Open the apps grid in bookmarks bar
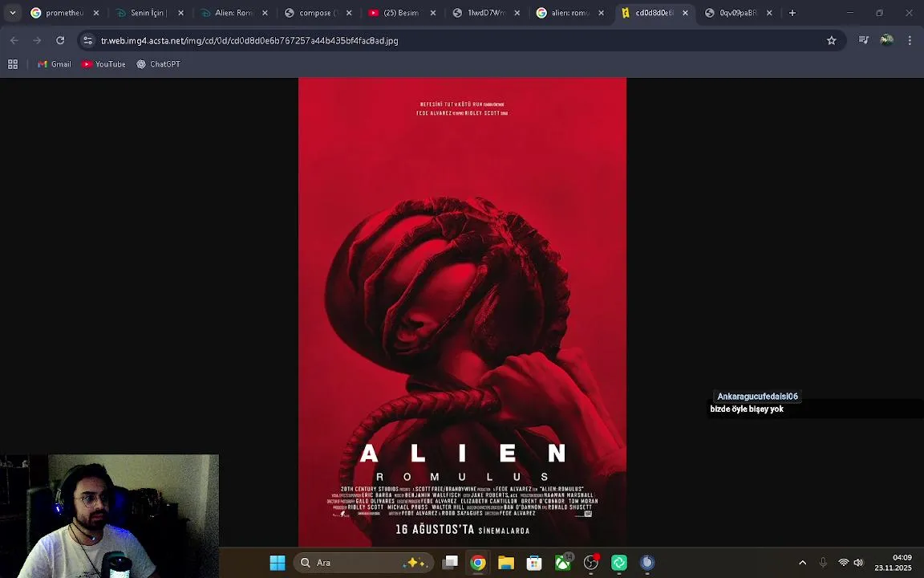Viewport: 924px width, 578px height. (12, 64)
